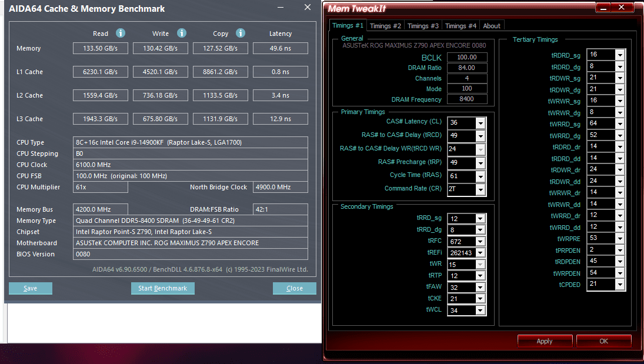Open the tRDWR_dd dropdown

(x=620, y=181)
